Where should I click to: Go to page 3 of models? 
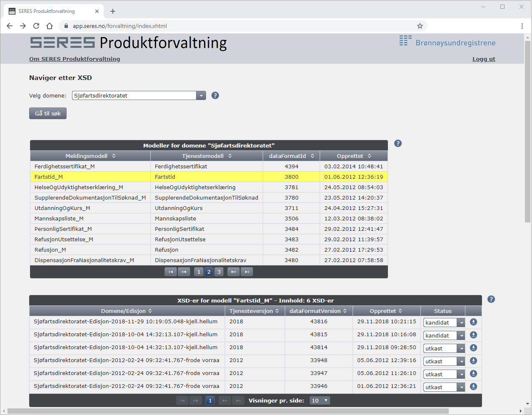[x=219, y=272]
